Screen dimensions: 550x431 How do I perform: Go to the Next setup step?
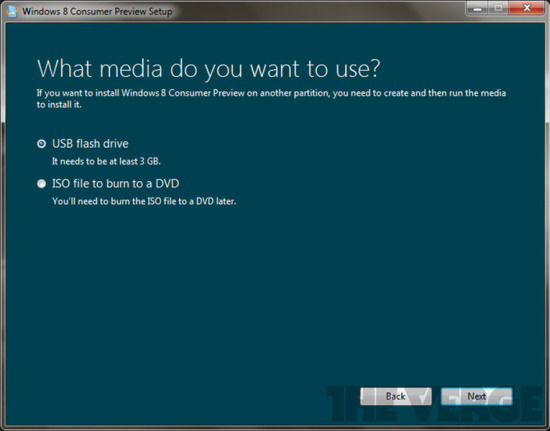[x=476, y=396]
